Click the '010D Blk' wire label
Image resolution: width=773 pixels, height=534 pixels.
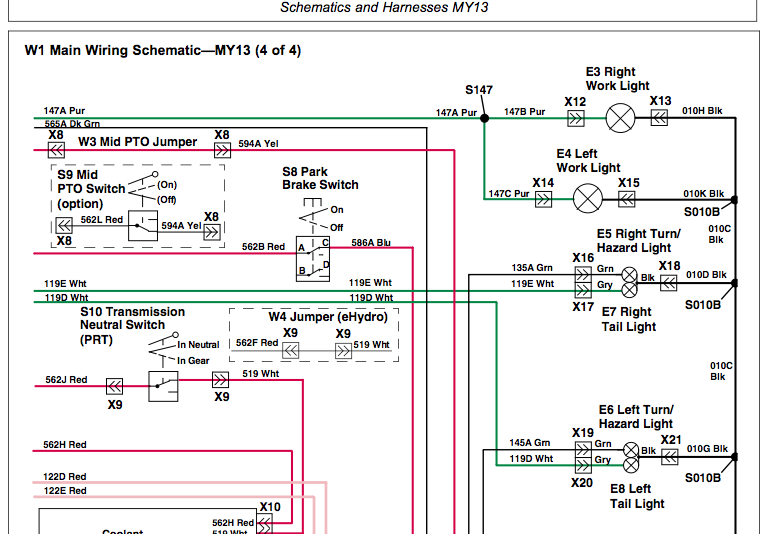[706, 275]
